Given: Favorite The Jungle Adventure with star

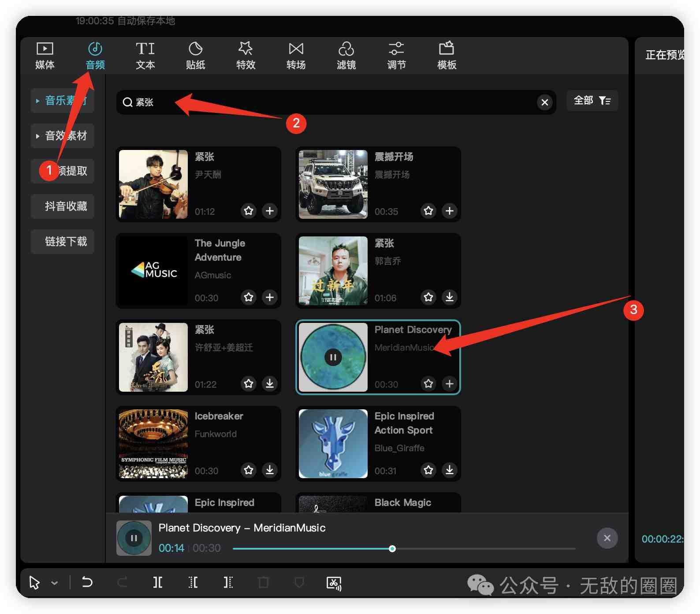Looking at the screenshot, I should point(249,297).
